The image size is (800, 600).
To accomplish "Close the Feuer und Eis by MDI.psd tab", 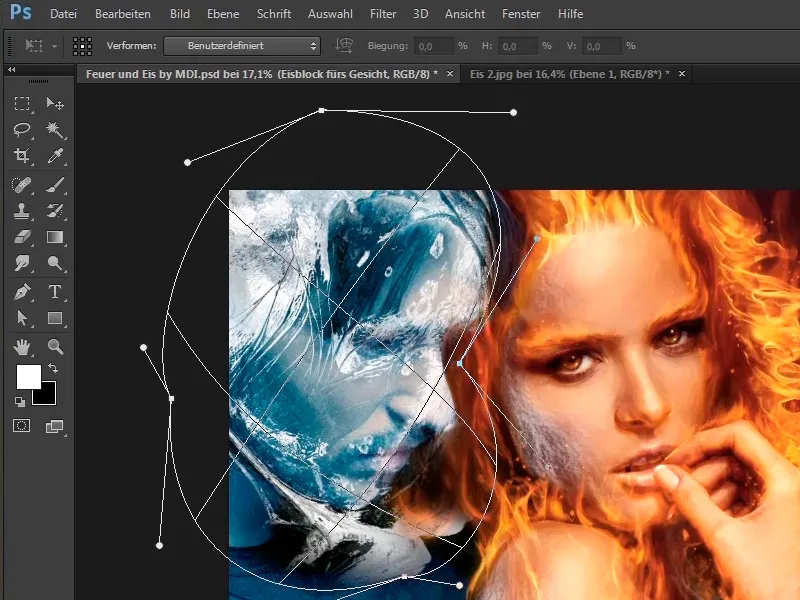I will click(450, 74).
